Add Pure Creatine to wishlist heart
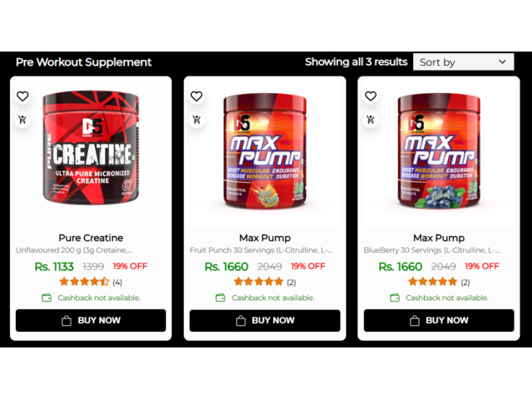This screenshot has height=399, width=532. point(22,96)
